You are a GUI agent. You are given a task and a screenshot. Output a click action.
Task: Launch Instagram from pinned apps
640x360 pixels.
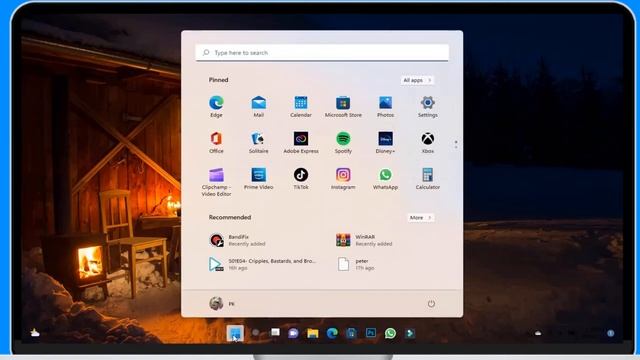coord(343,178)
